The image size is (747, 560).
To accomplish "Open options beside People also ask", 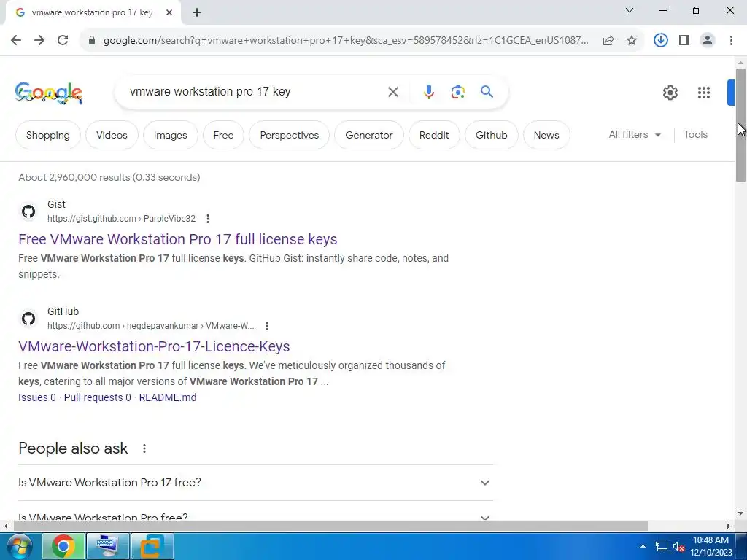I will point(144,448).
